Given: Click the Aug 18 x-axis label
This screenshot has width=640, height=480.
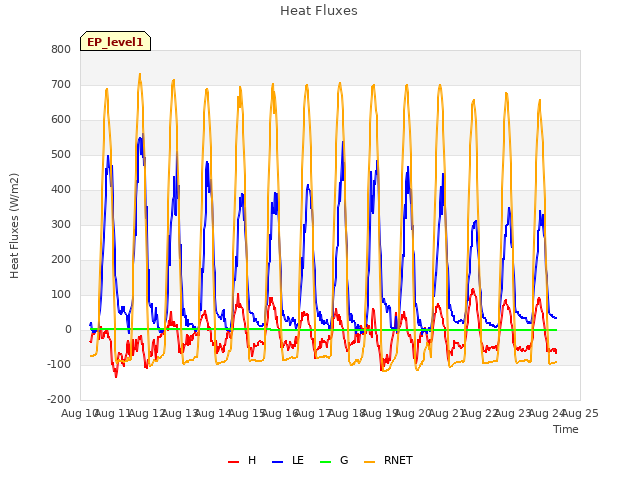Looking at the screenshot, I should point(347,413).
